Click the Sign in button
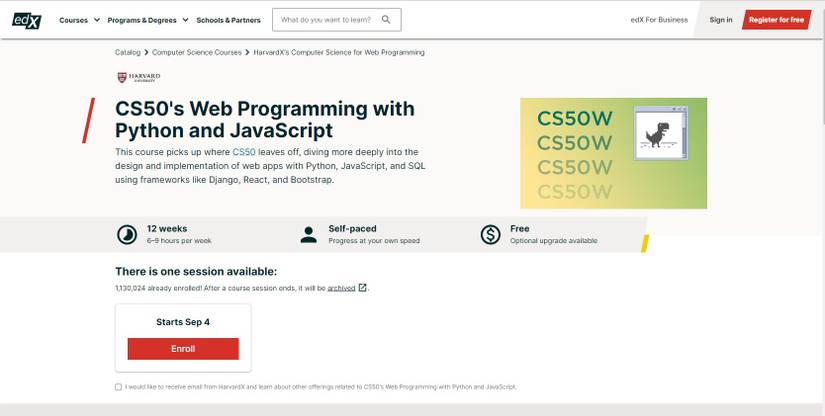Screen dimensions: 825x416 tap(720, 20)
